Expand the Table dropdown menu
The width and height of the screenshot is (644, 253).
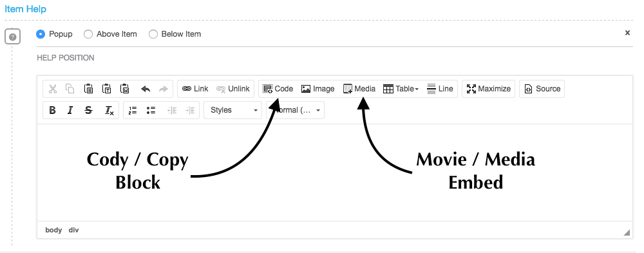(x=401, y=89)
